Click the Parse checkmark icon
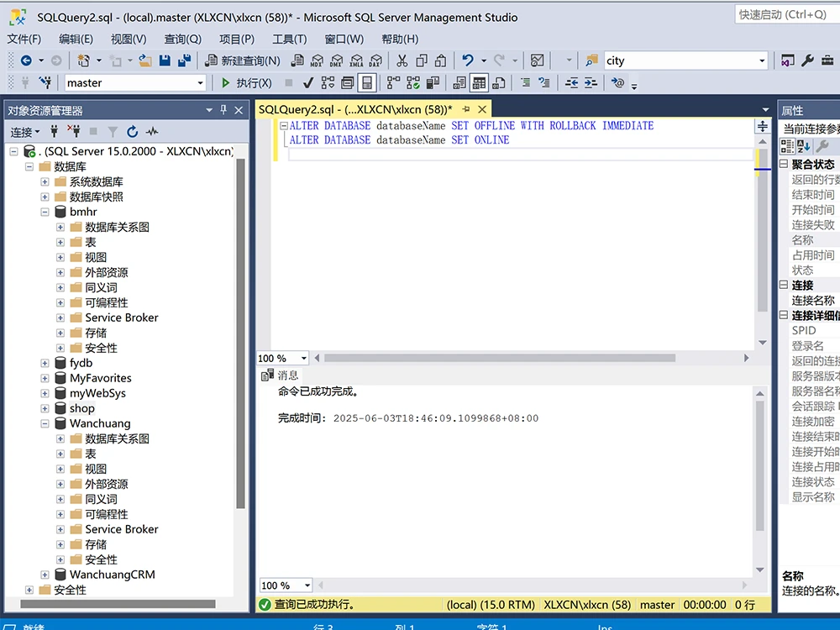The width and height of the screenshot is (840, 630). (308, 83)
